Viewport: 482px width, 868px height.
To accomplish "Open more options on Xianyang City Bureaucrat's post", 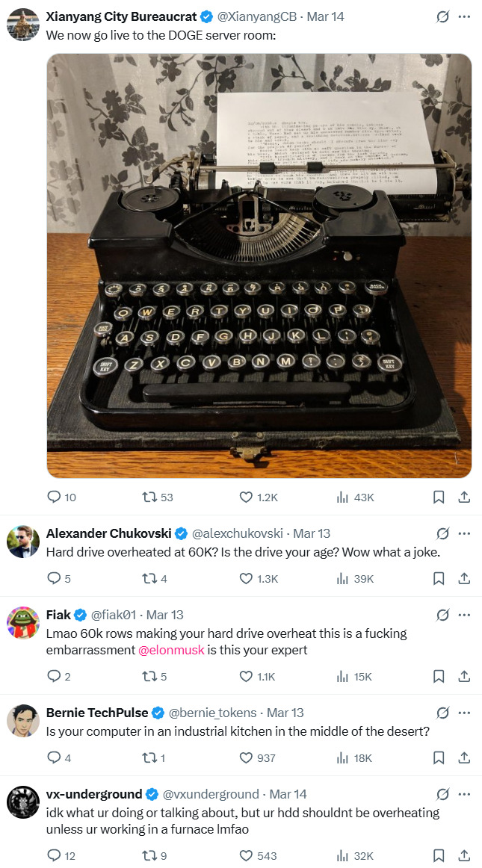I will pyautogui.click(x=463, y=16).
